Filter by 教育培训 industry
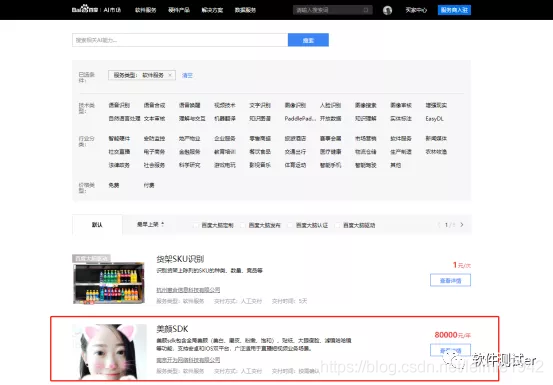The image size is (553, 385). coord(225,152)
